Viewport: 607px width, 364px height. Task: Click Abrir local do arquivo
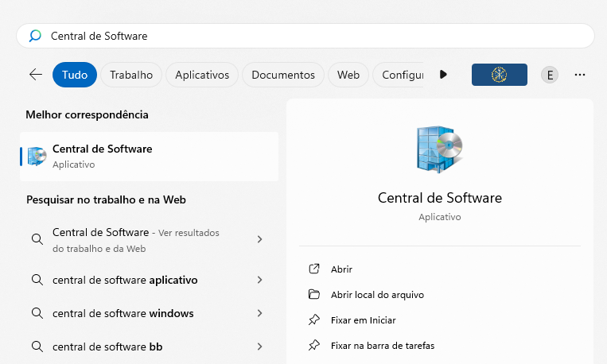377,295
